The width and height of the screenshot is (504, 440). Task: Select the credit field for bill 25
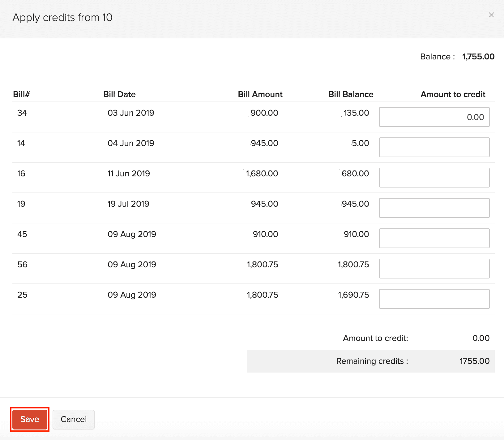[434, 299]
